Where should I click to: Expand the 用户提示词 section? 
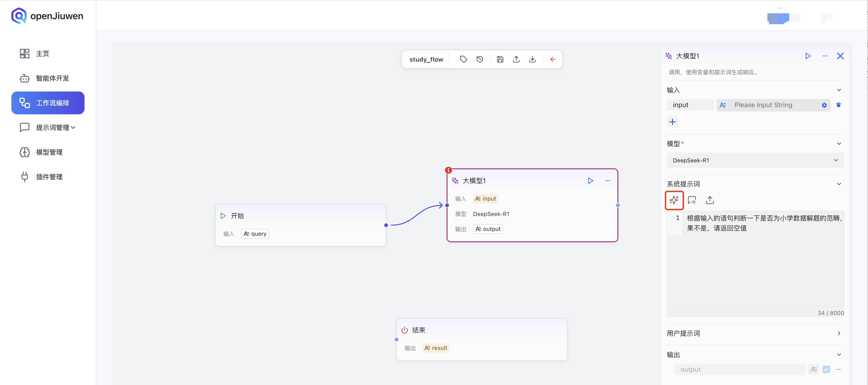point(839,333)
